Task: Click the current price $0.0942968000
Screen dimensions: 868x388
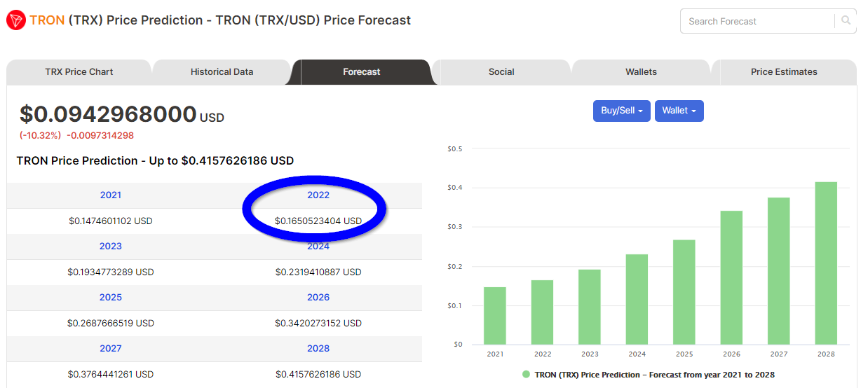Action: tap(108, 113)
